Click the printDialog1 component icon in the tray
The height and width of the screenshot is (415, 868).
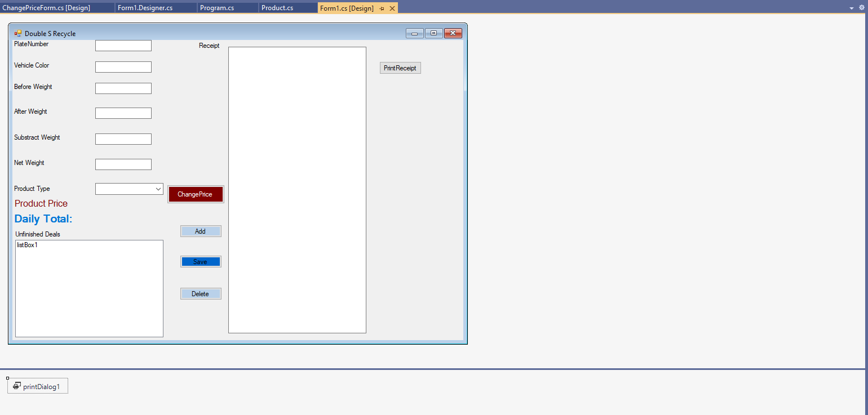17,386
